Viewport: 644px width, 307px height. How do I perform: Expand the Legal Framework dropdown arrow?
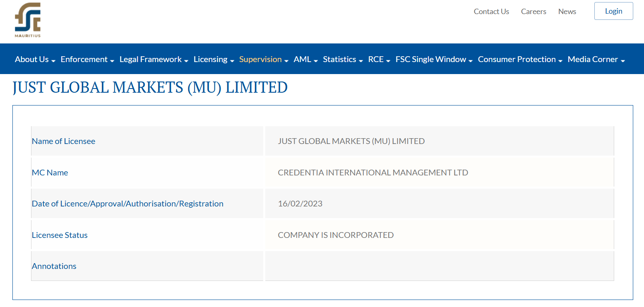[186, 60]
